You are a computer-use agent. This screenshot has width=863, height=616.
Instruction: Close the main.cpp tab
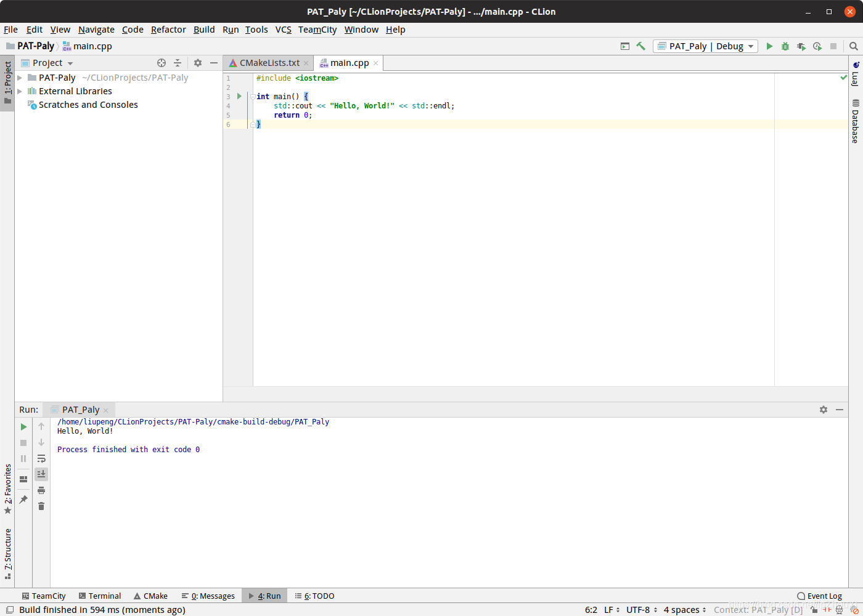coord(375,63)
